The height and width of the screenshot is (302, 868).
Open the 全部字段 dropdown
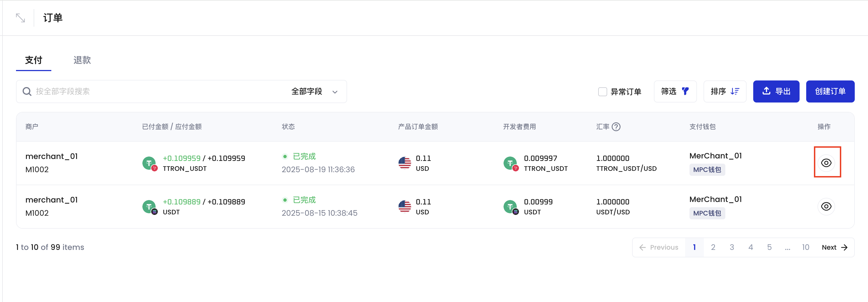313,91
